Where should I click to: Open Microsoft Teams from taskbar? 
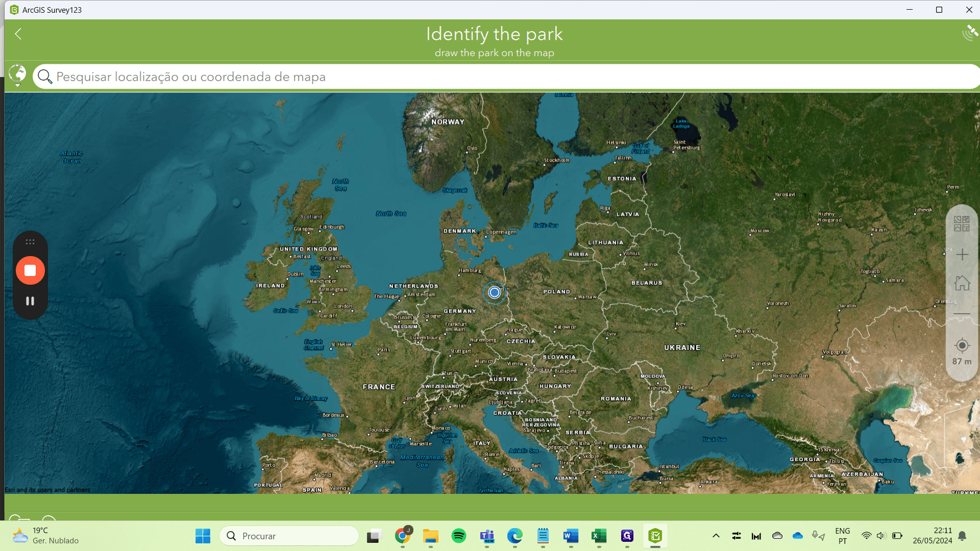[x=487, y=536]
